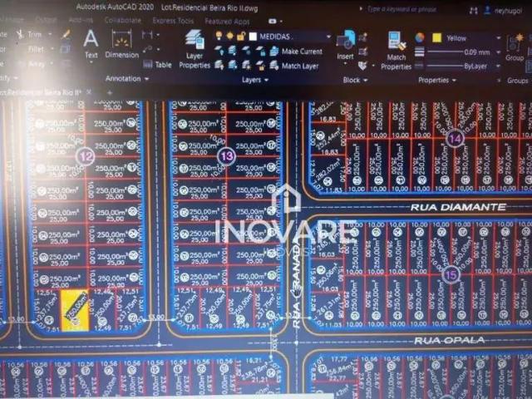The width and height of the screenshot is (532, 399).
Task: Click Make Current layer icon
Action: 274,52
